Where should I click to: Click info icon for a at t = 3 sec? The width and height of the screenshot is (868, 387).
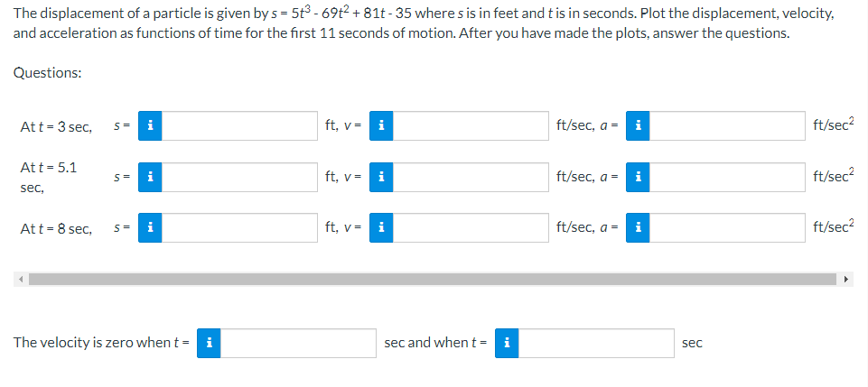[x=638, y=126]
